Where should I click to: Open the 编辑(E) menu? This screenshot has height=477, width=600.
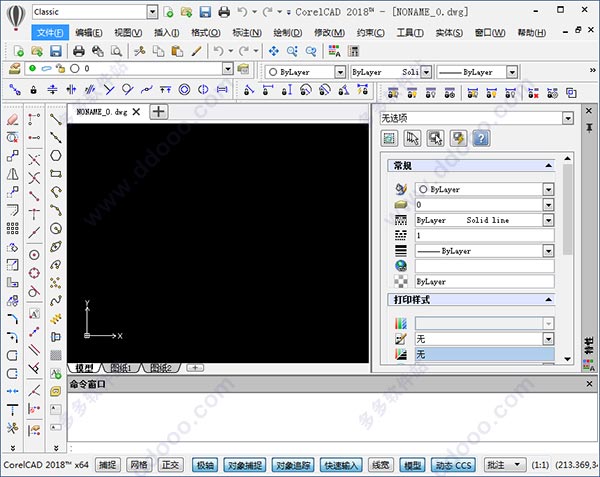point(89,33)
